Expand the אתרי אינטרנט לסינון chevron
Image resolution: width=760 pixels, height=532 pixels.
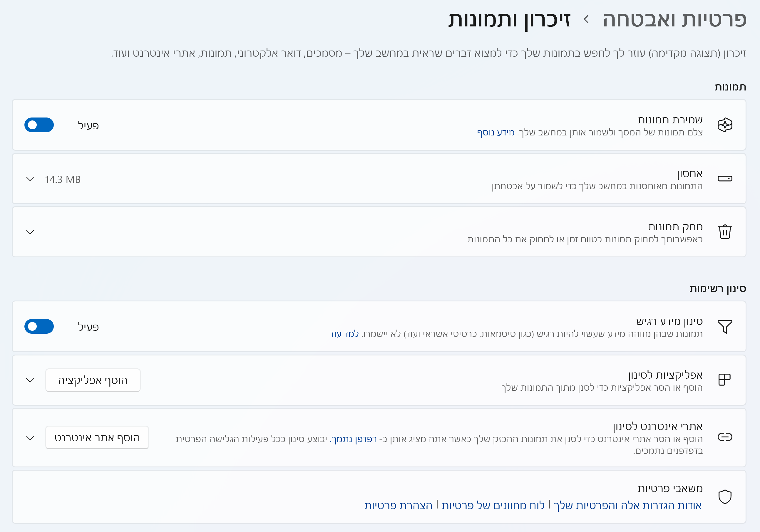(x=30, y=438)
